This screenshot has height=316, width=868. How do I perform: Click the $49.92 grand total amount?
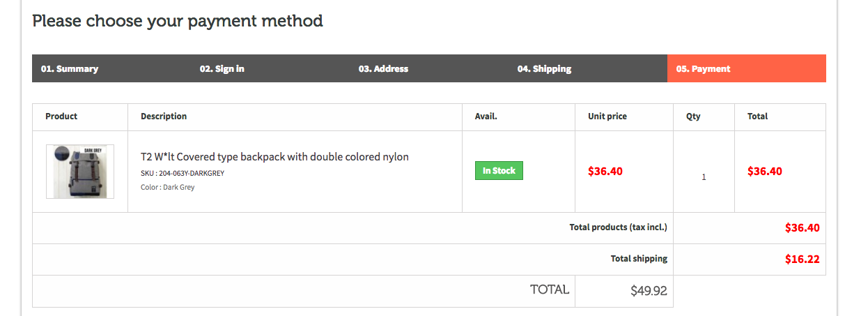(x=649, y=291)
